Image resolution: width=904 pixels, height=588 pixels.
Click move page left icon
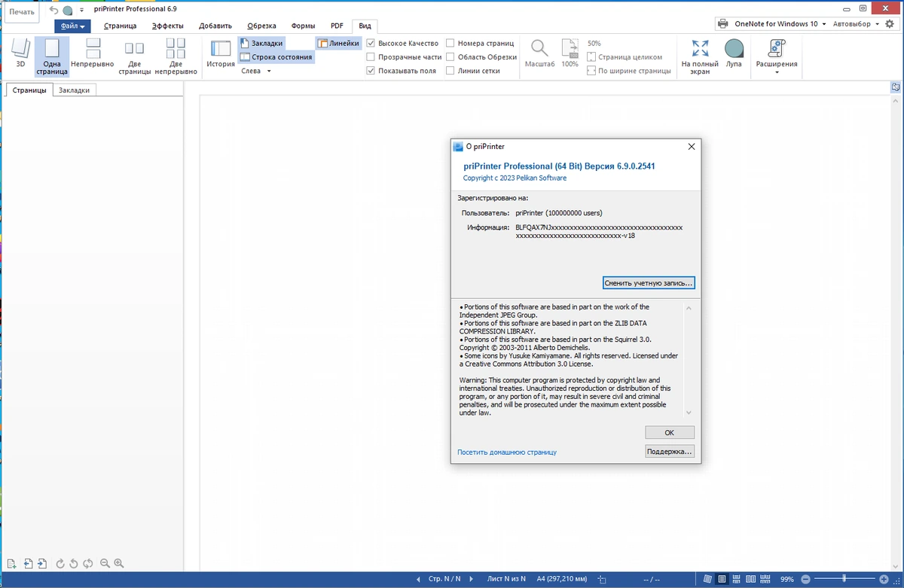pos(27,563)
